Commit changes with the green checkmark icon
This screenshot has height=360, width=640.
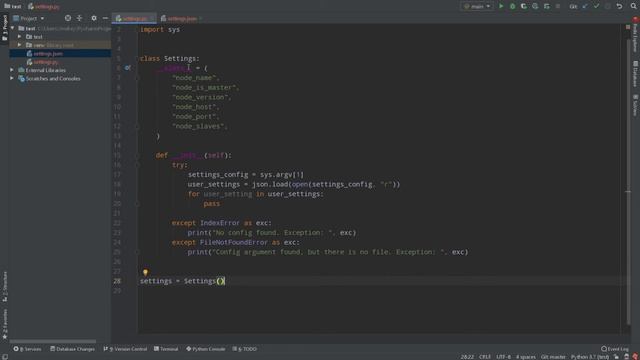point(596,6)
